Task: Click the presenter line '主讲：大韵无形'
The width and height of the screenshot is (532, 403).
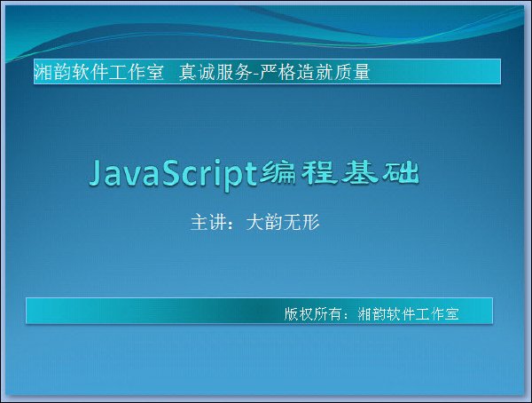Action: coord(255,222)
